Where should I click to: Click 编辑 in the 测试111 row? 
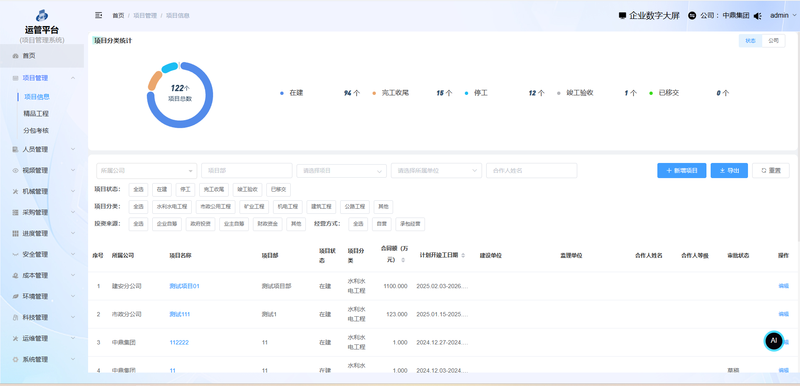pos(784,314)
